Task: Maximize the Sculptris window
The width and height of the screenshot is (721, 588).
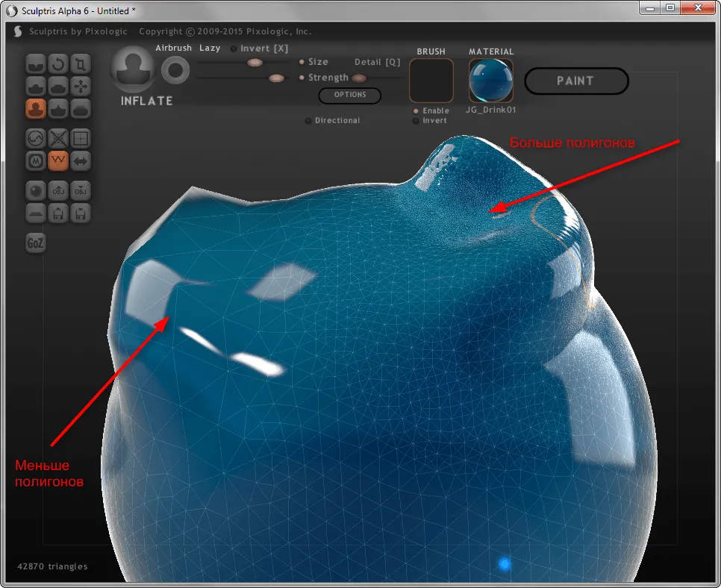Action: [670, 7]
